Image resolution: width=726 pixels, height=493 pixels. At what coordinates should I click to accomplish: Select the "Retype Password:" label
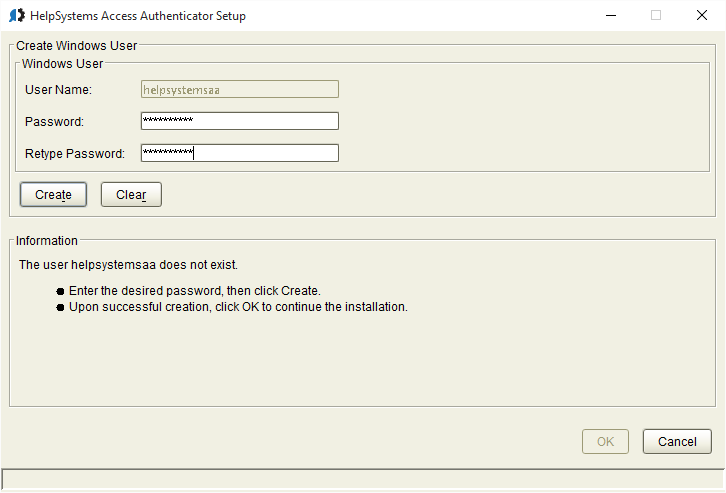point(74,154)
